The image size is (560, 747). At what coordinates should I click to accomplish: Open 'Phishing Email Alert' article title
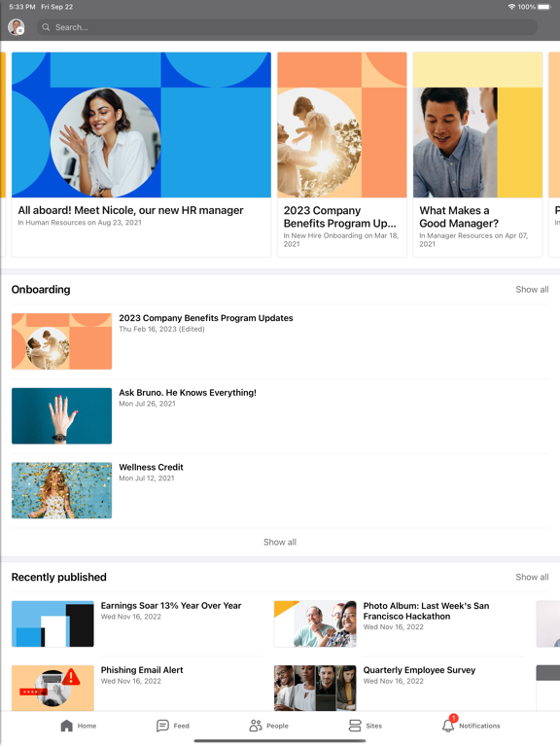(x=142, y=670)
